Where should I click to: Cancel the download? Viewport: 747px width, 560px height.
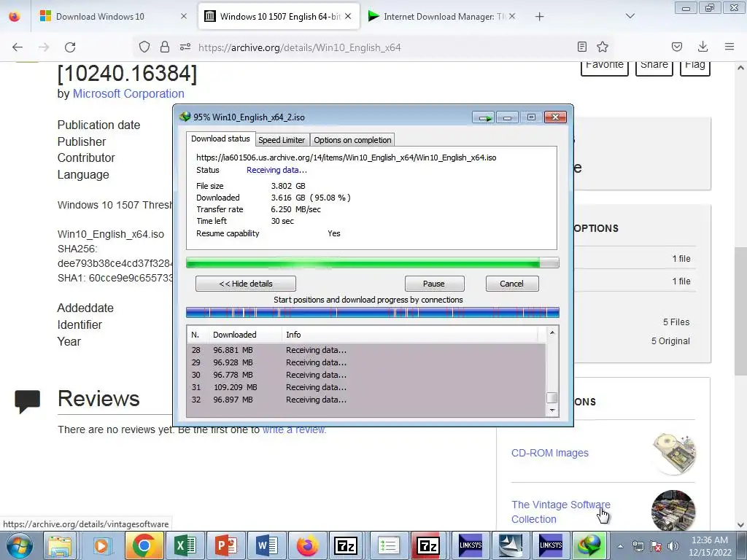pyautogui.click(x=512, y=284)
